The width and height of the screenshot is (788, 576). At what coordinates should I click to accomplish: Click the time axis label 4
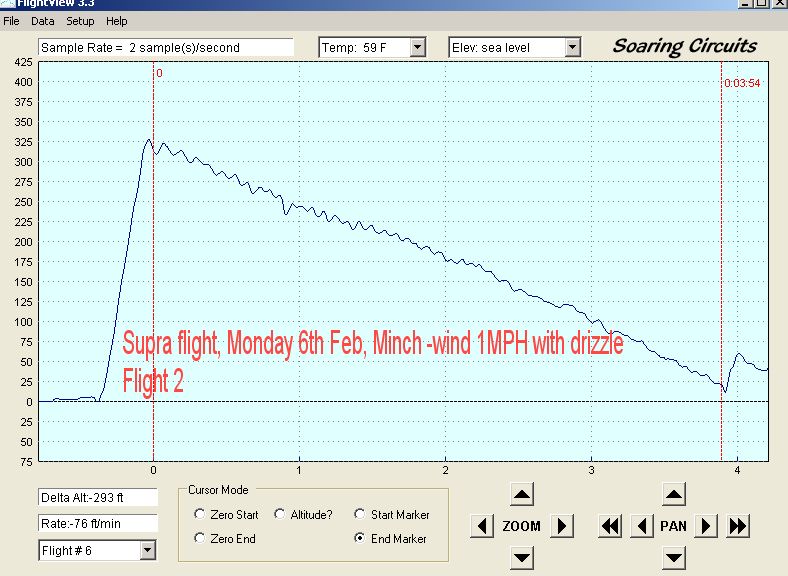click(x=737, y=470)
